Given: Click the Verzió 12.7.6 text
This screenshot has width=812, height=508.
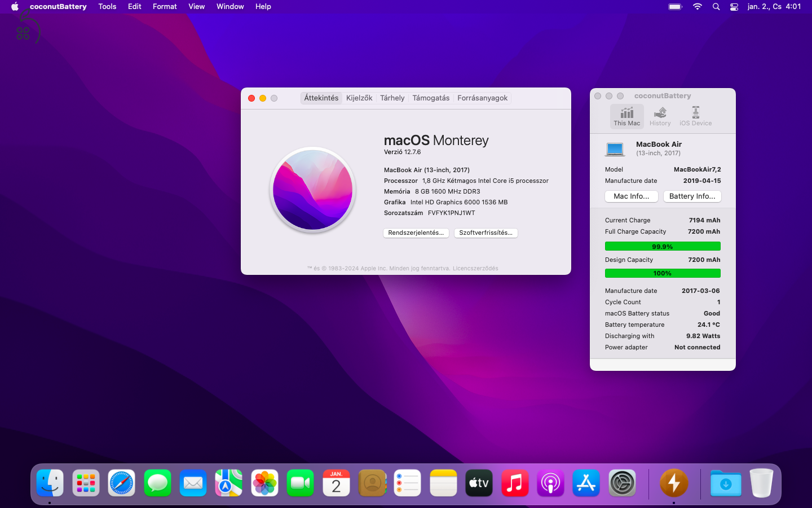Looking at the screenshot, I should pyautogui.click(x=403, y=152).
